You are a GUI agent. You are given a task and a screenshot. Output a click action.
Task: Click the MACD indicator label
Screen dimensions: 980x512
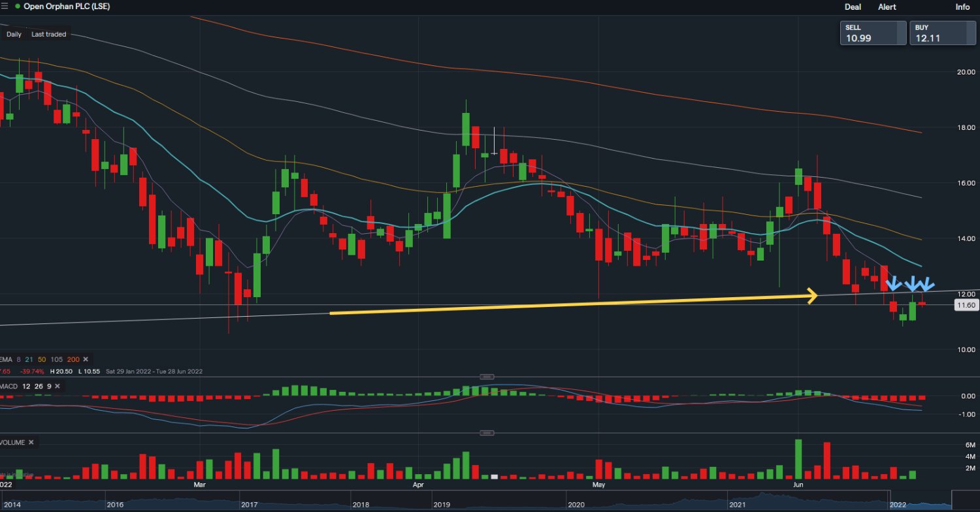pos(8,386)
